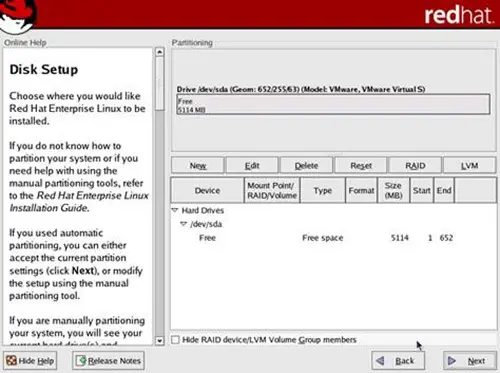500x373 pixels.
Task: Select the Free 5114 MB drive bar
Action: coord(333,104)
